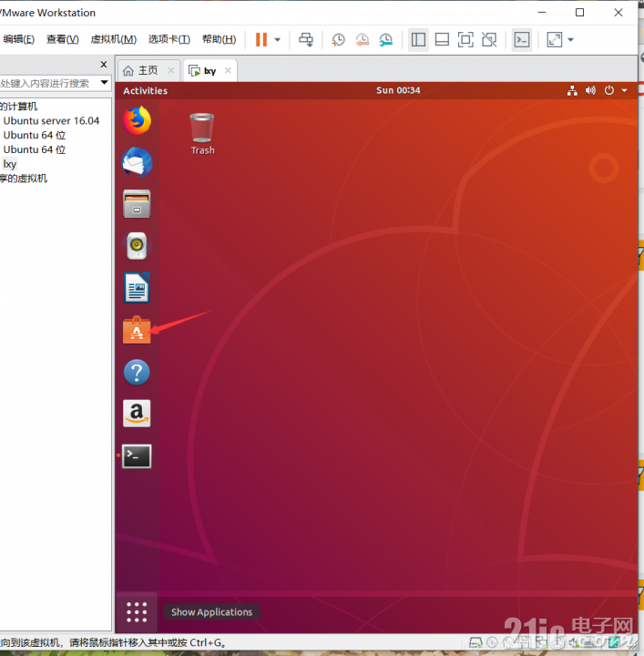
Task: Click the revert to snapshot icon
Action: pos(363,40)
